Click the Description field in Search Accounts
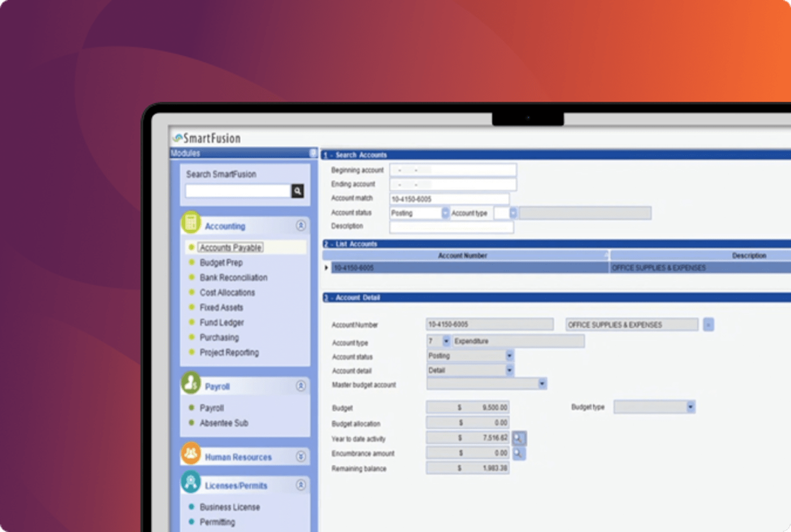791x532 pixels. click(x=451, y=227)
